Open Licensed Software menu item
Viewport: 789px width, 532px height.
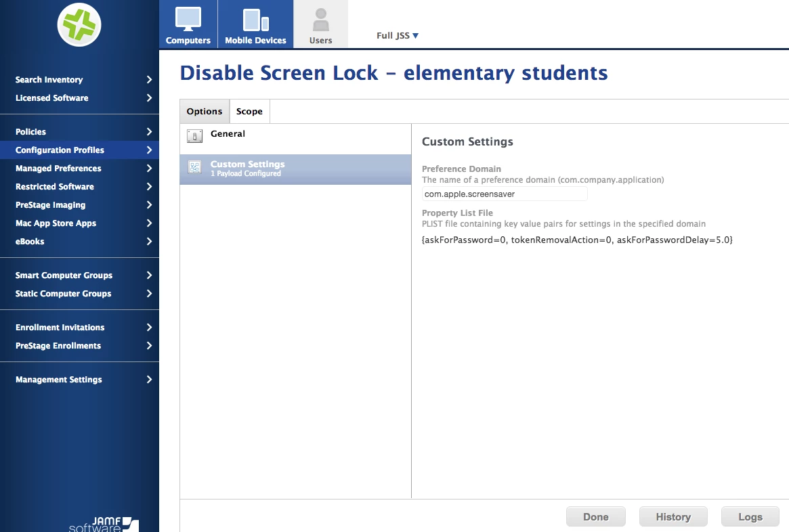(x=52, y=97)
